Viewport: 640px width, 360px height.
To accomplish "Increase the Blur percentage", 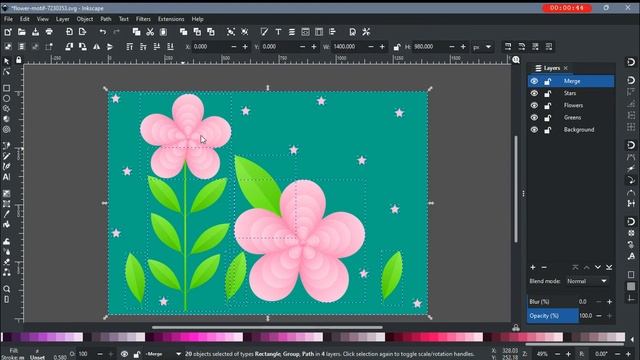I will coord(609,302).
